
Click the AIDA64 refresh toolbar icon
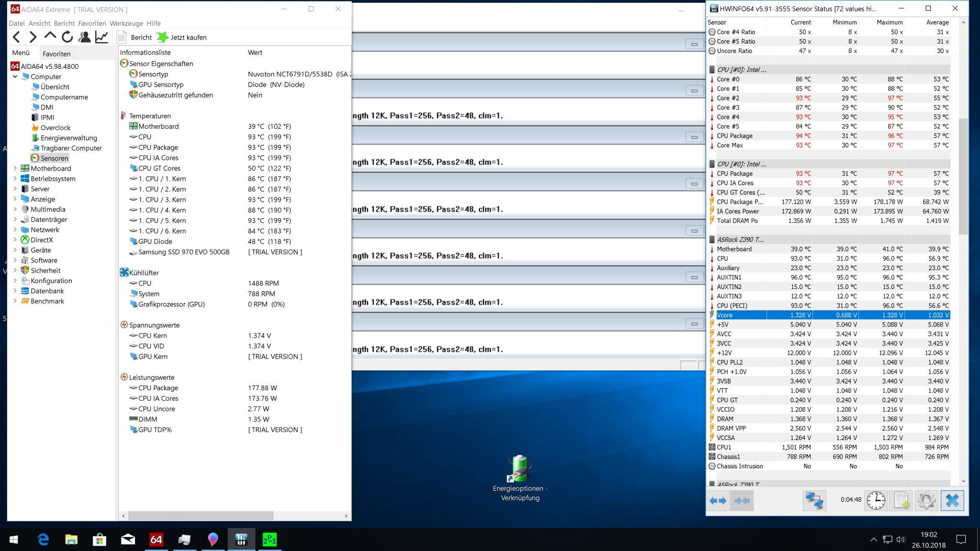point(67,37)
